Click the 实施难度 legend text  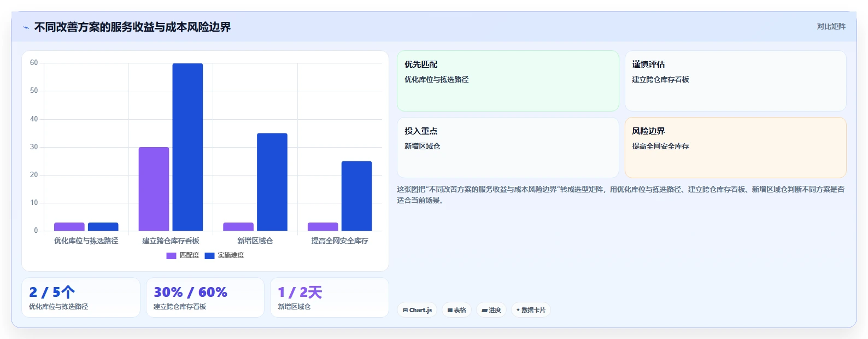(231, 255)
